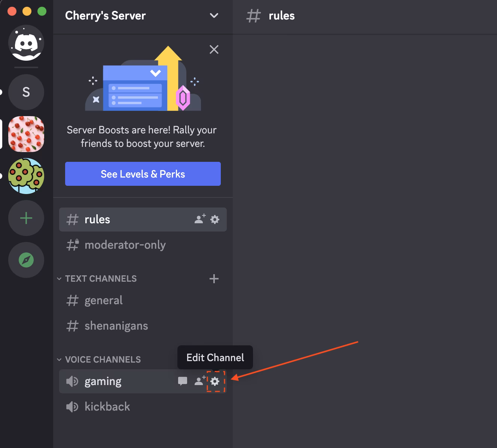Open the shenanigans channel
497x448 pixels.
[143, 326]
